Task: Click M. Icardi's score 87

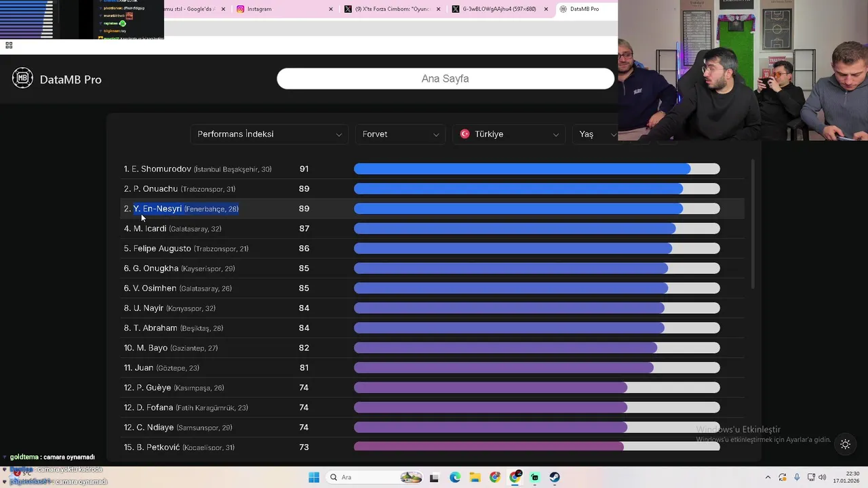Action: point(304,228)
